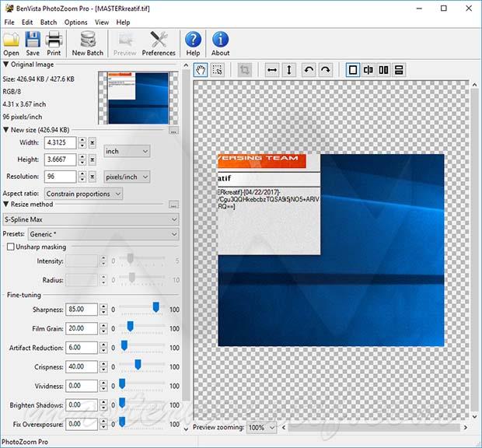Click the Width input field
This screenshot has height=448, width=482.
(61, 142)
